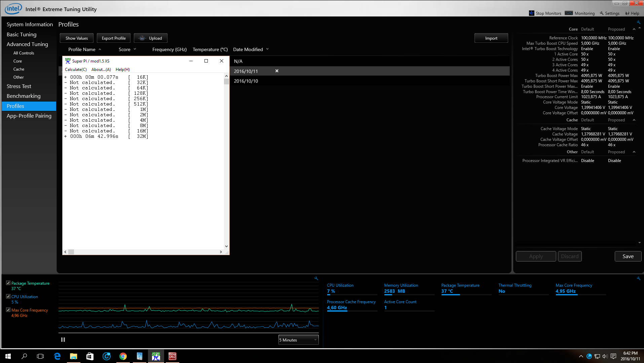Click the volume speaker tray icon

[605, 356]
